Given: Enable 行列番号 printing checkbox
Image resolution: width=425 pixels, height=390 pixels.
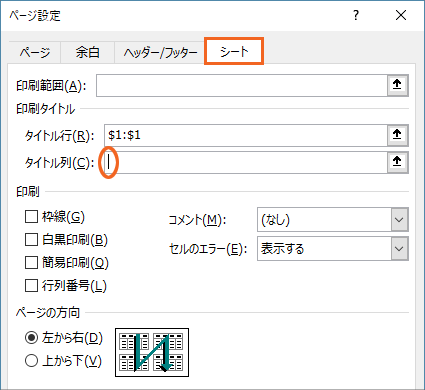Looking at the screenshot, I should pyautogui.click(x=31, y=286).
